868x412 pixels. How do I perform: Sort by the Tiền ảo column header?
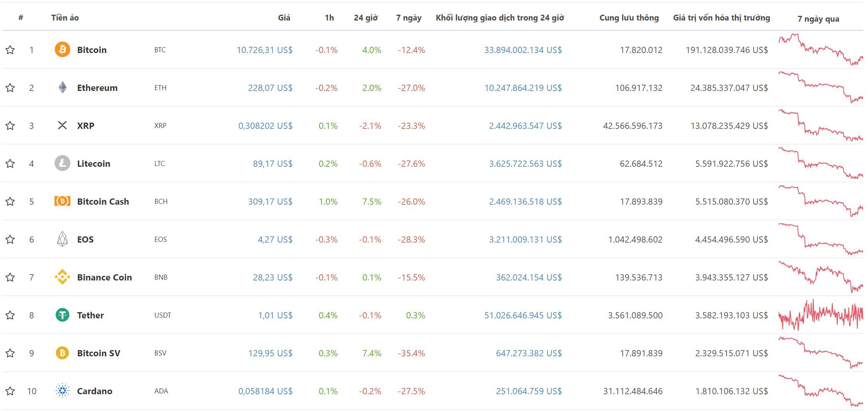tap(65, 17)
